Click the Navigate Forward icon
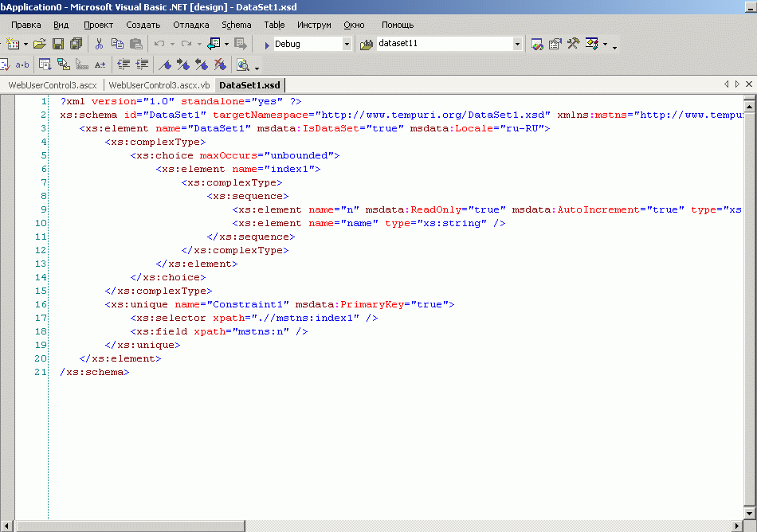Screen dimensions: 757x532 tap(241, 44)
